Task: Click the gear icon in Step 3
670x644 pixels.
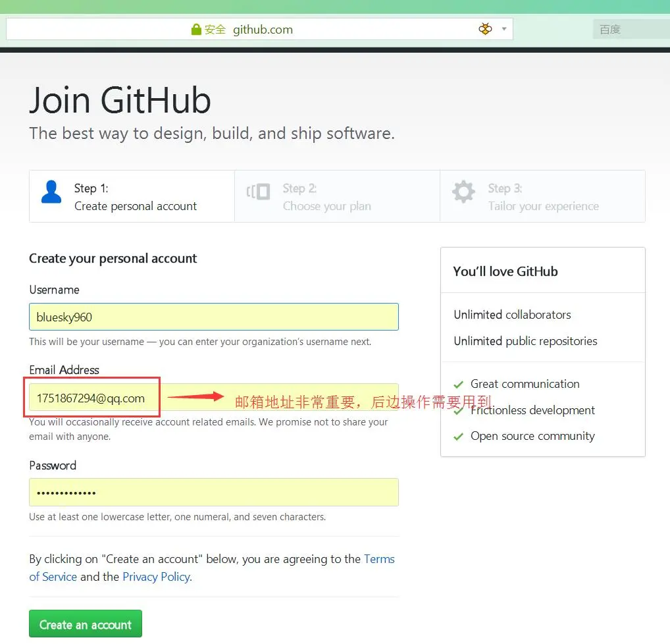Action: [463, 192]
